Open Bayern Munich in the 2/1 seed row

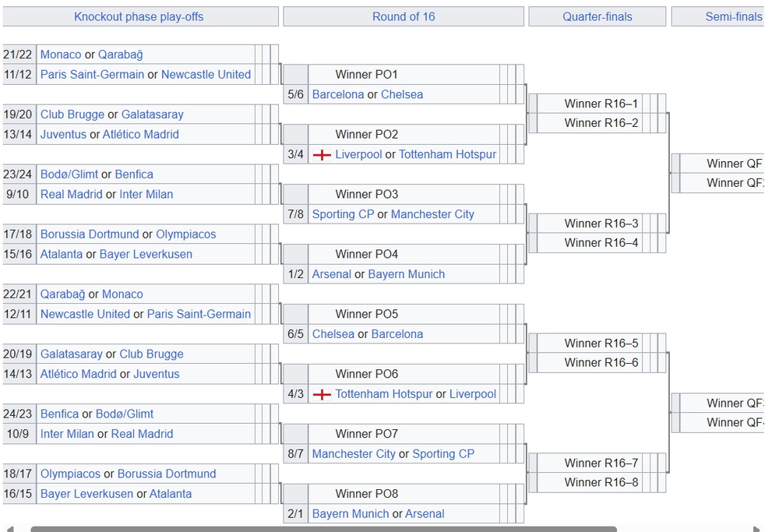(x=351, y=514)
